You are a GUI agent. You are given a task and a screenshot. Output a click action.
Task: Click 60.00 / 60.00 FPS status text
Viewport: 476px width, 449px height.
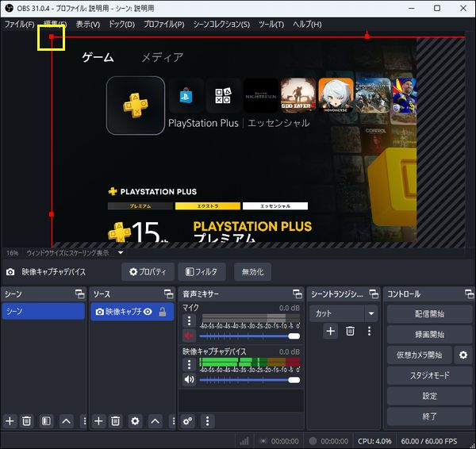coord(429,441)
